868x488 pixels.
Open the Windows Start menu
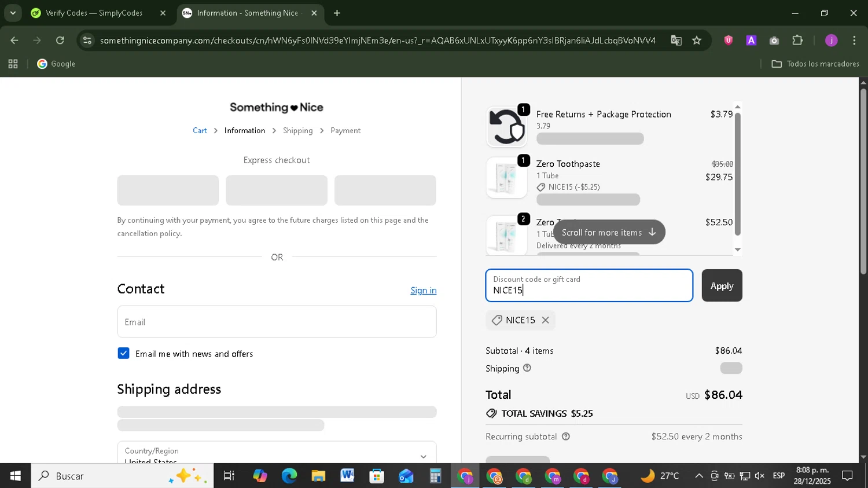pos(15,476)
